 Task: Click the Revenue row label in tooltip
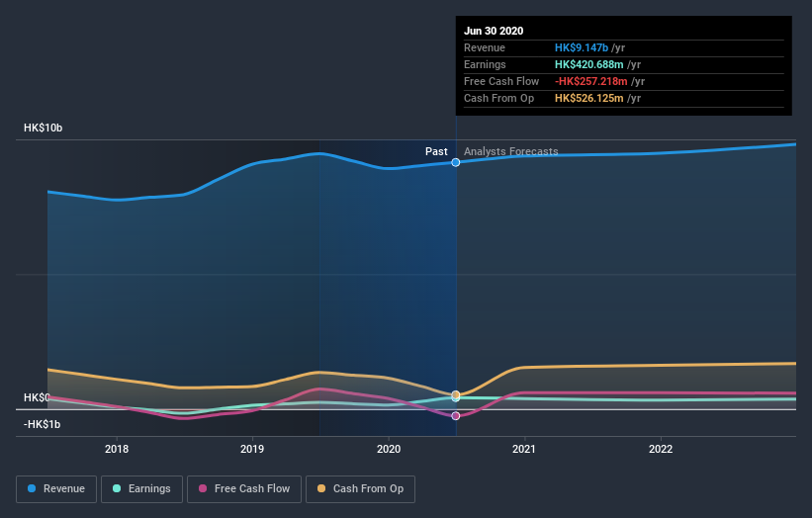pyautogui.click(x=485, y=47)
